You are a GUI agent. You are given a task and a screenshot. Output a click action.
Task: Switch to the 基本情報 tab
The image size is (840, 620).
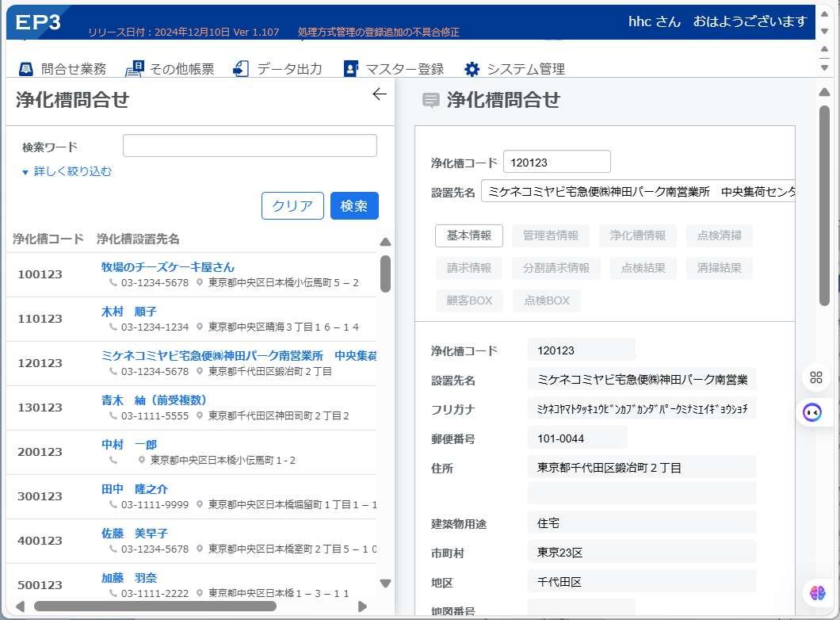pos(469,235)
